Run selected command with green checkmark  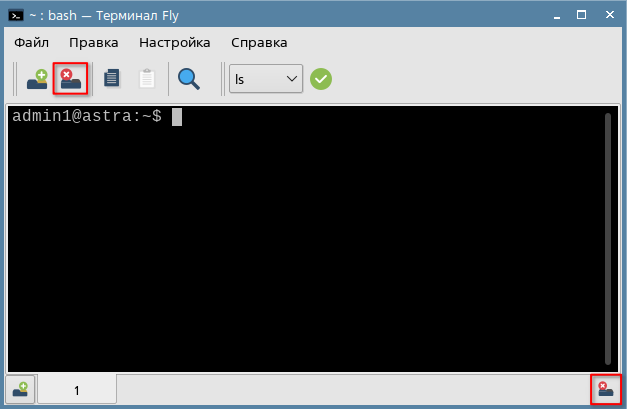pos(321,79)
